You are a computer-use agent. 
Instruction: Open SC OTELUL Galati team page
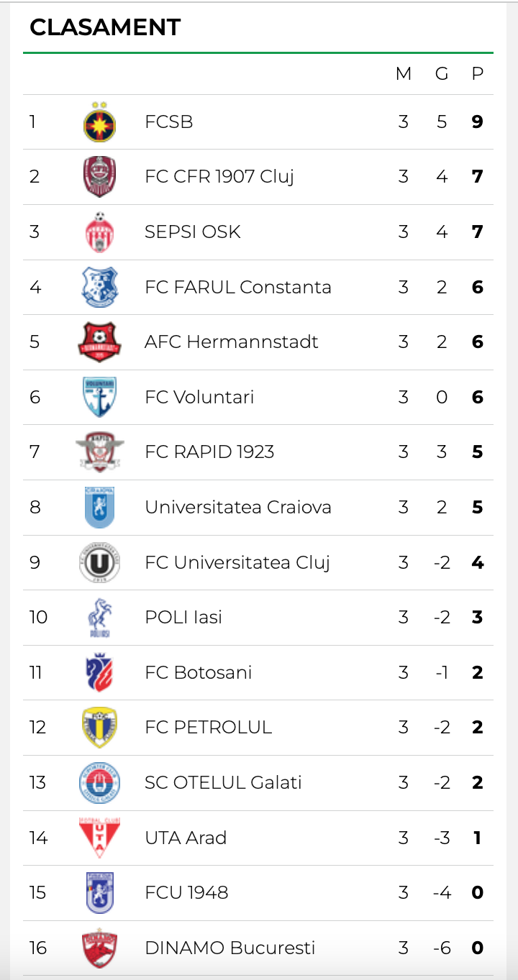pyautogui.click(x=223, y=782)
